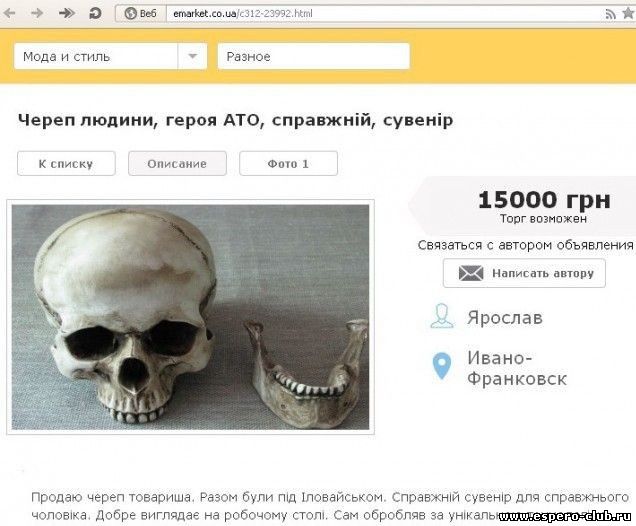Click the user profile icon beside Ярослав
636x526 pixels.
point(442,316)
